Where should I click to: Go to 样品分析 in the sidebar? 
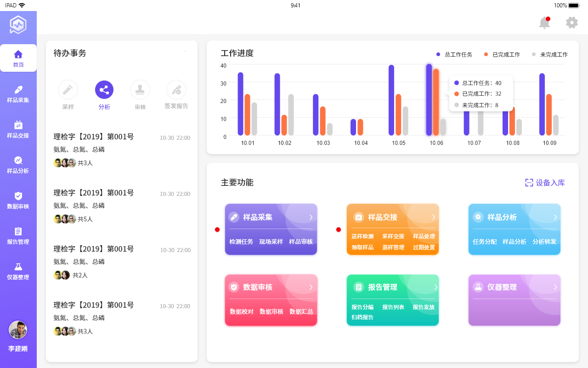18,165
